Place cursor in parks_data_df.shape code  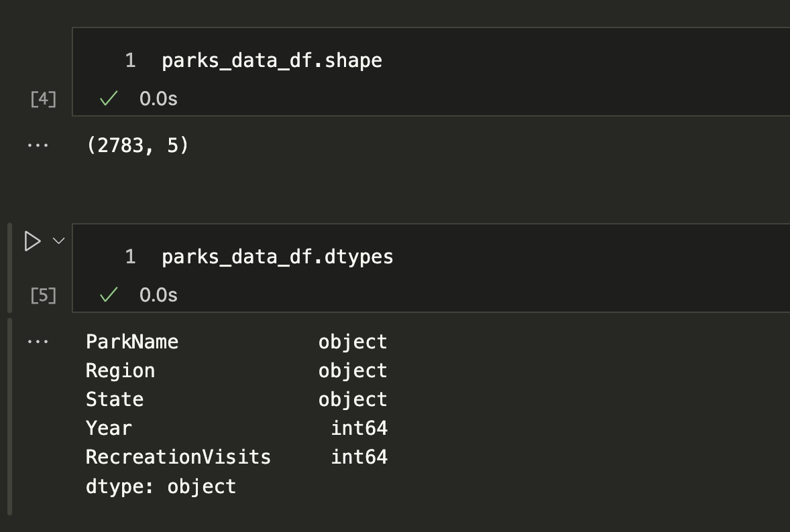pos(272,61)
